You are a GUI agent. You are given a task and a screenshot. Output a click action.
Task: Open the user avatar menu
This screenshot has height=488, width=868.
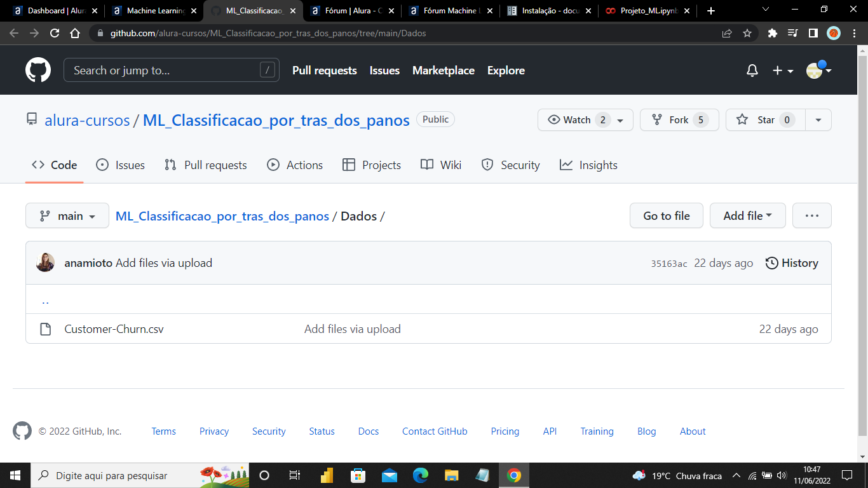pos(818,70)
